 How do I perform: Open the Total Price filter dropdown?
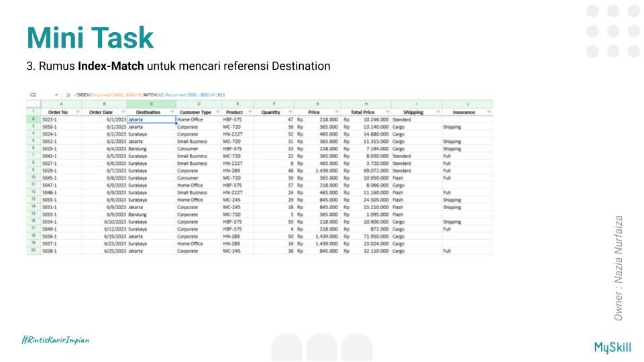[x=387, y=112]
